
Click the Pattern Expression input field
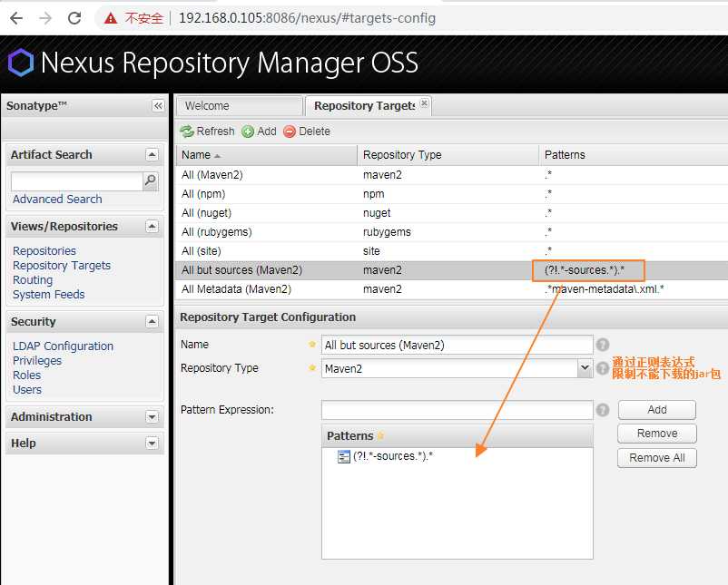[x=457, y=410]
